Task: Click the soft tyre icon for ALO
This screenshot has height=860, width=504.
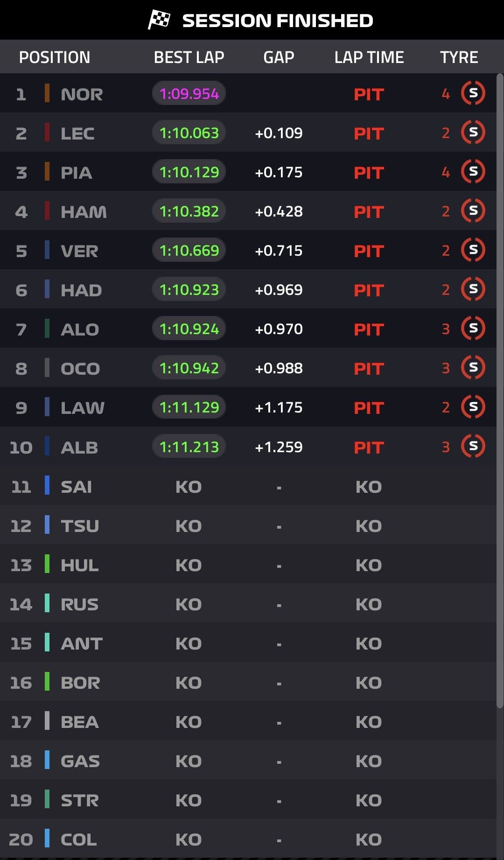Action: point(473,329)
